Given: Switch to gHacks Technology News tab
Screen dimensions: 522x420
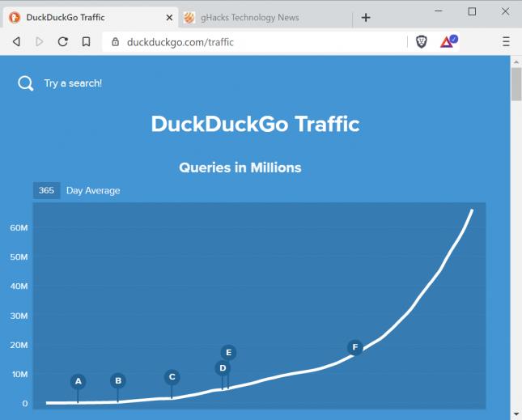Looking at the screenshot, I should (266, 17).
